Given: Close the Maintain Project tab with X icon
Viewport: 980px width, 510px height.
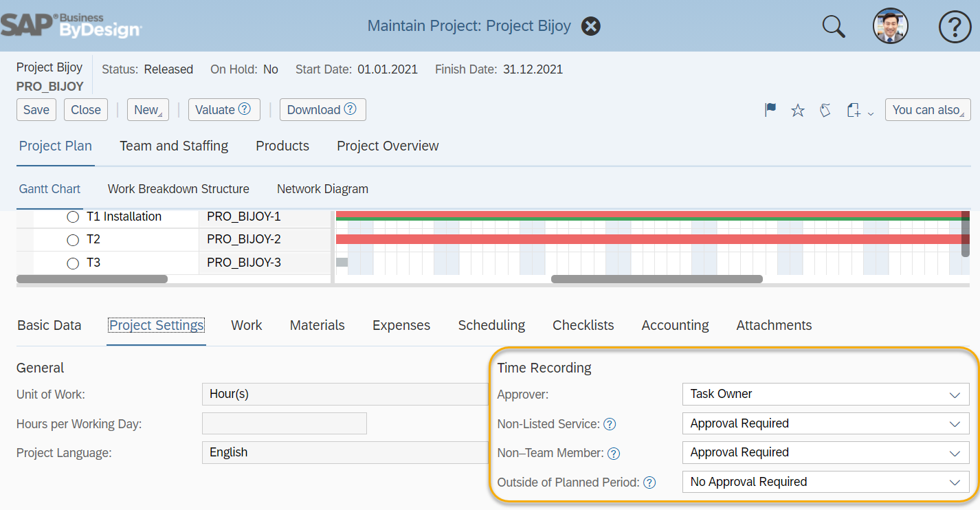Looking at the screenshot, I should (x=591, y=26).
